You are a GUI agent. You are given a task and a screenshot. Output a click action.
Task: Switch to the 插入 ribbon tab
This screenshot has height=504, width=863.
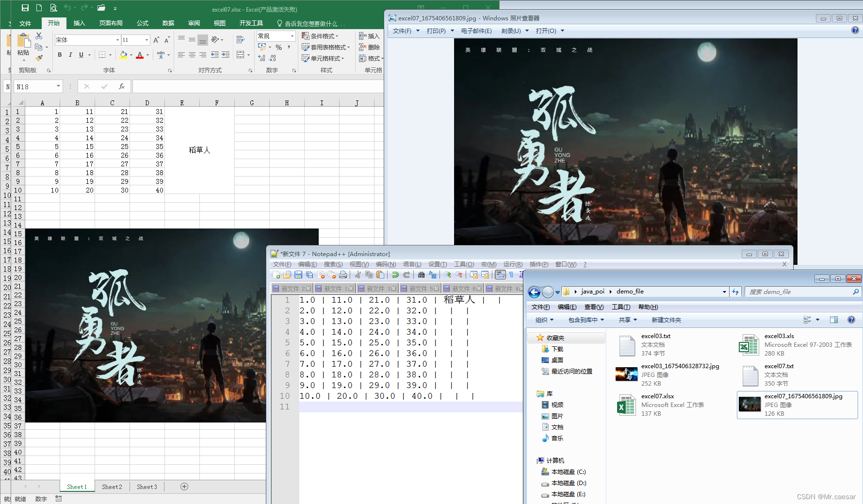(x=79, y=23)
